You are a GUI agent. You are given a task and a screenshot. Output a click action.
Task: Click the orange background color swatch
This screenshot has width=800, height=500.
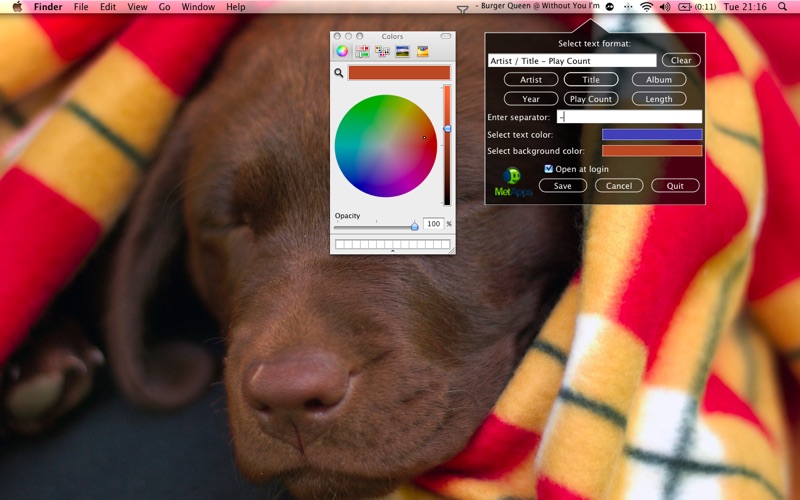pos(652,151)
